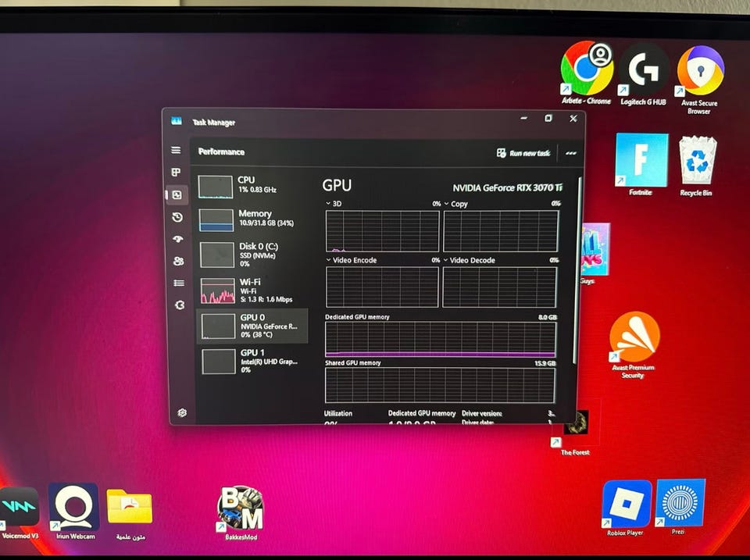Select Disk 0 (C:) performance entry
The image size is (750, 560).
click(252, 254)
